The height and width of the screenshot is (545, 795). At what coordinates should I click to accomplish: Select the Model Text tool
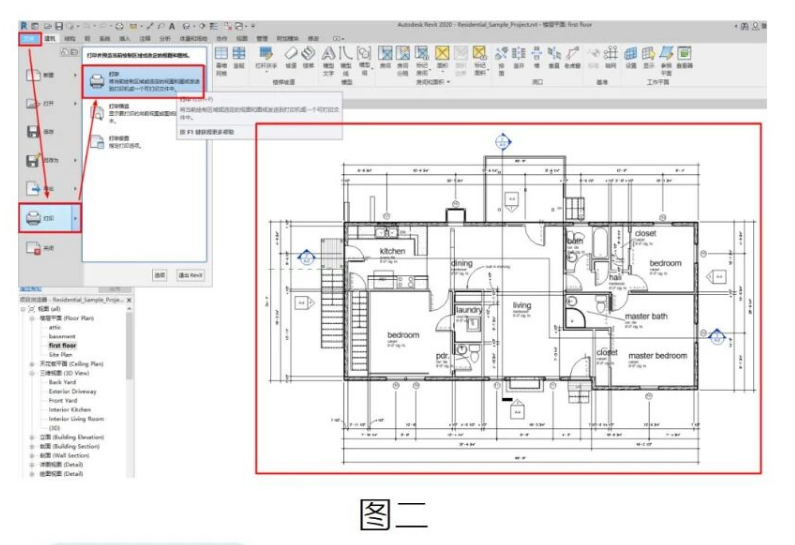pyautogui.click(x=329, y=61)
